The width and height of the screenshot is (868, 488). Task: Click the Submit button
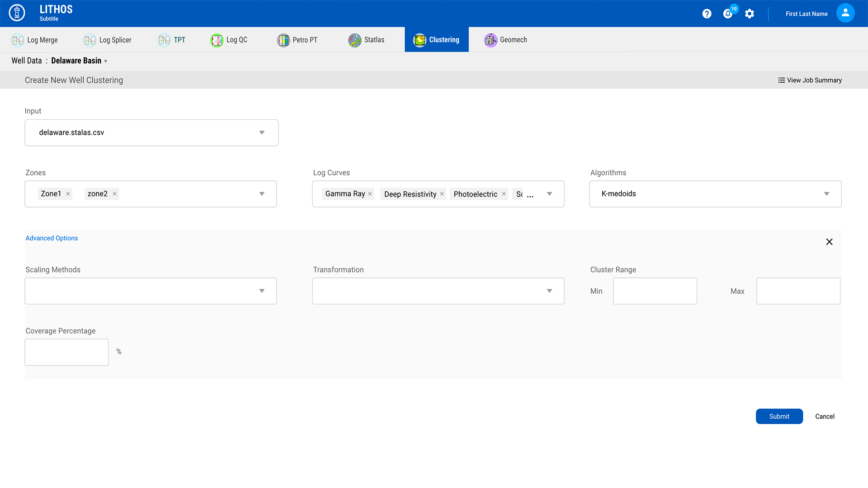[x=779, y=416]
